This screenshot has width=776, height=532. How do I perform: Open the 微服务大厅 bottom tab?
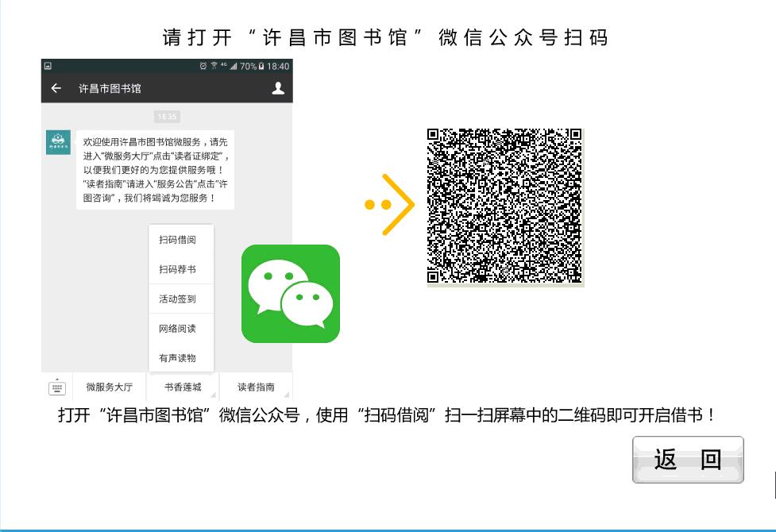click(110, 387)
